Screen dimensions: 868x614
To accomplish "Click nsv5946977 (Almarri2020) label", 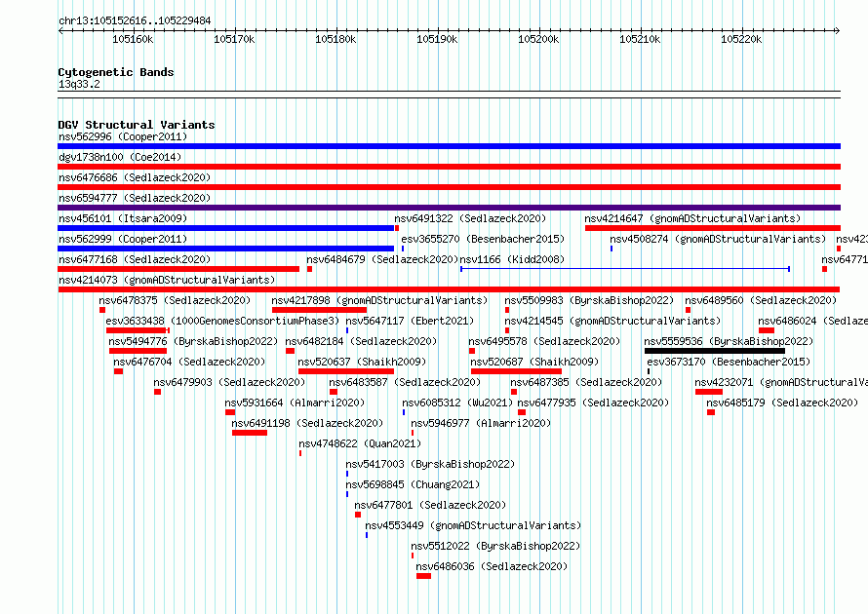I will (x=481, y=423).
